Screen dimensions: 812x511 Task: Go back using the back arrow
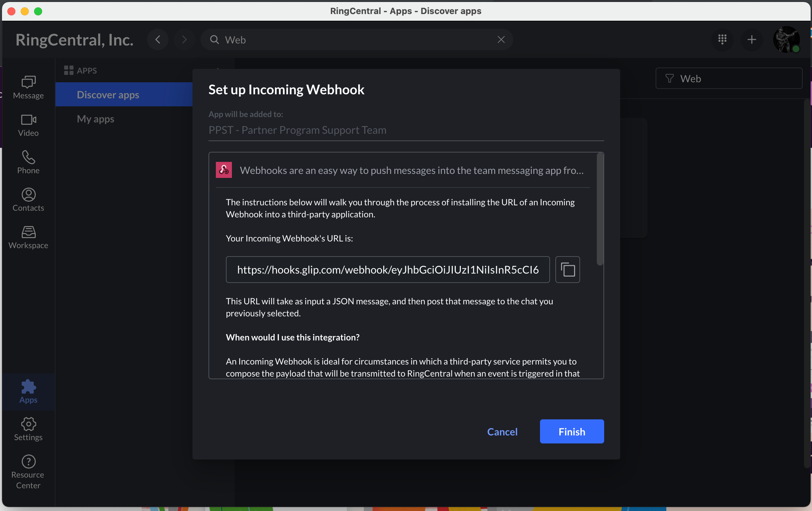(x=158, y=39)
